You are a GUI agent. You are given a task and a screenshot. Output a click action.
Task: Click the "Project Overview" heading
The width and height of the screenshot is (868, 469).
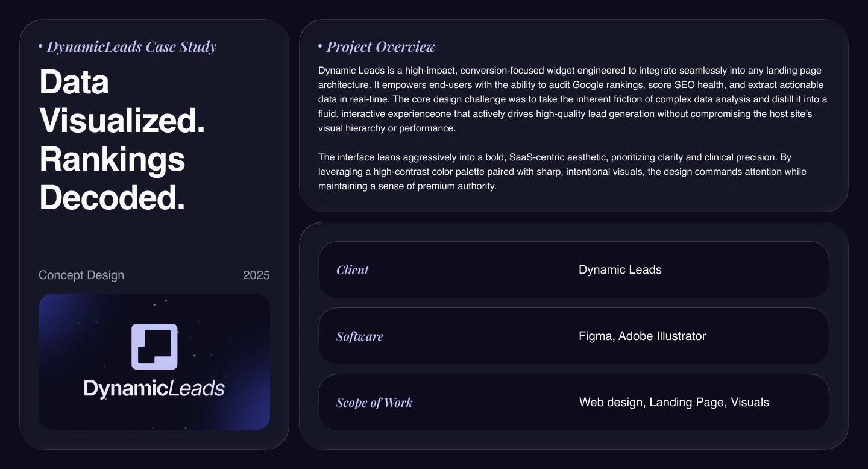[381, 47]
